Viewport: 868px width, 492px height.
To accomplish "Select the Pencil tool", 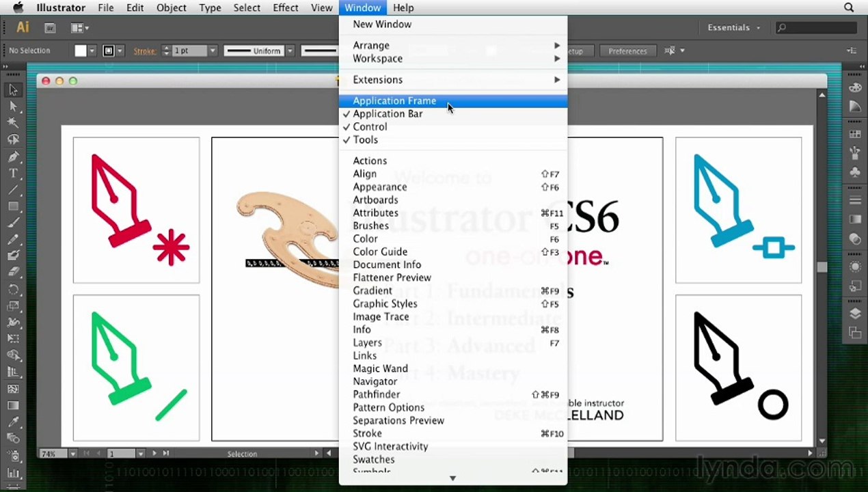I will 13,239.
